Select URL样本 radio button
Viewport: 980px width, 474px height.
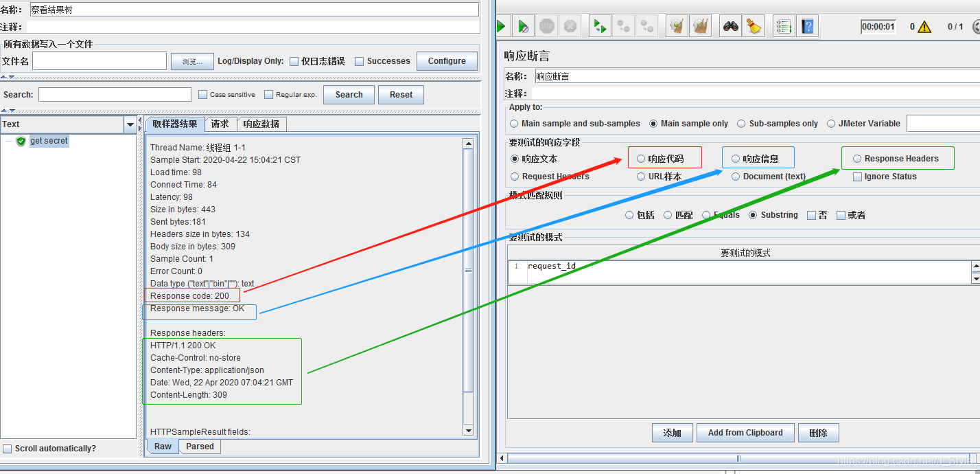tap(640, 177)
